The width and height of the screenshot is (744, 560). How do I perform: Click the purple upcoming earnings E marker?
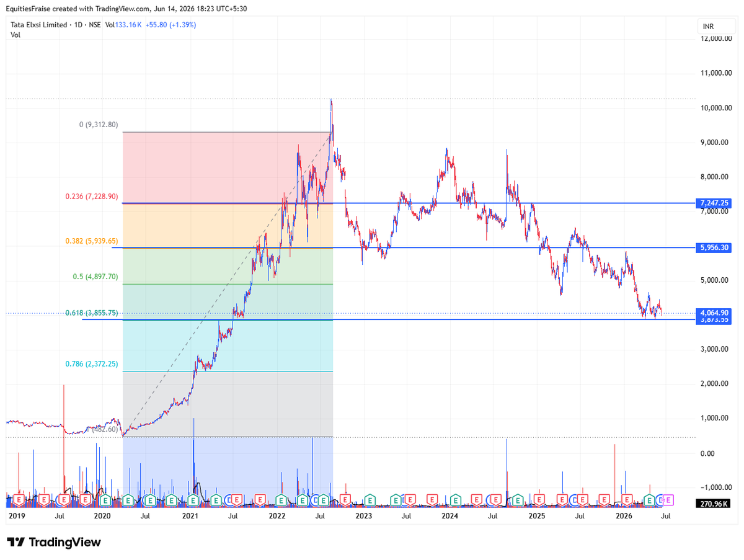pyautogui.click(x=668, y=499)
